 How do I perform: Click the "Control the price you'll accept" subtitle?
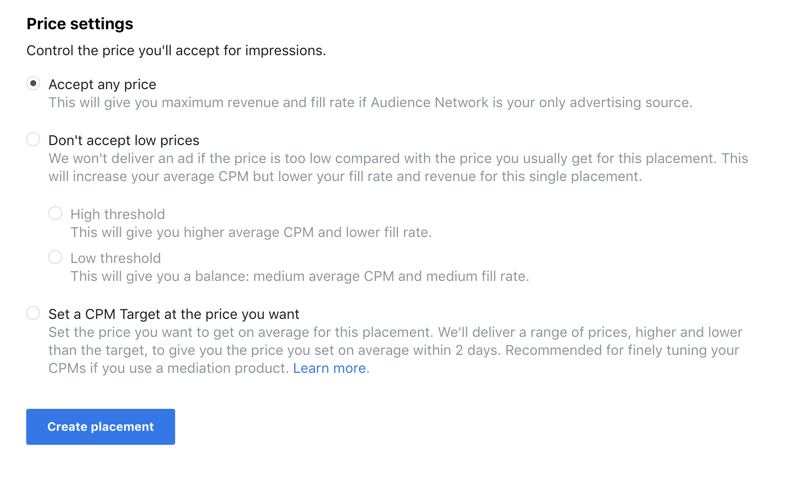(176, 50)
